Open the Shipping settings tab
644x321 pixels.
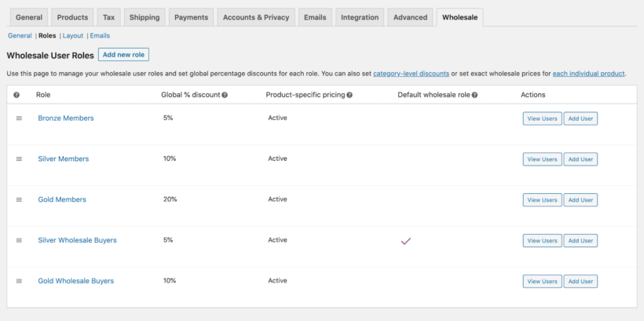pyautogui.click(x=145, y=17)
